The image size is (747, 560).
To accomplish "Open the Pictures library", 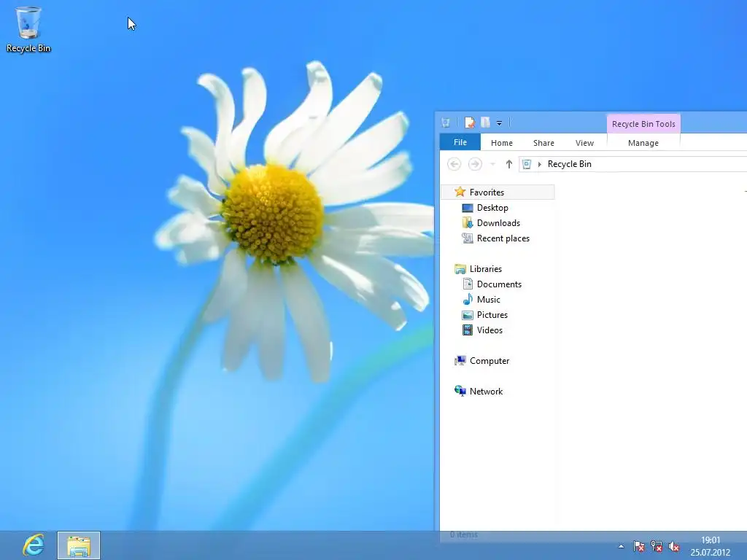I will (x=492, y=315).
